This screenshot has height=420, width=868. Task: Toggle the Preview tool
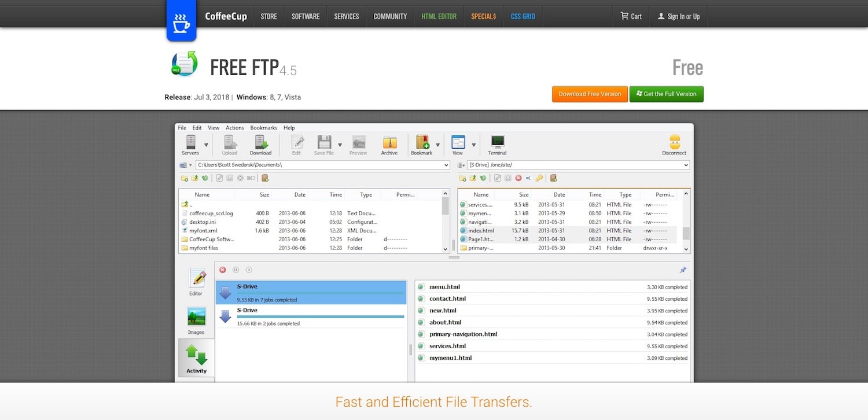pyautogui.click(x=358, y=143)
